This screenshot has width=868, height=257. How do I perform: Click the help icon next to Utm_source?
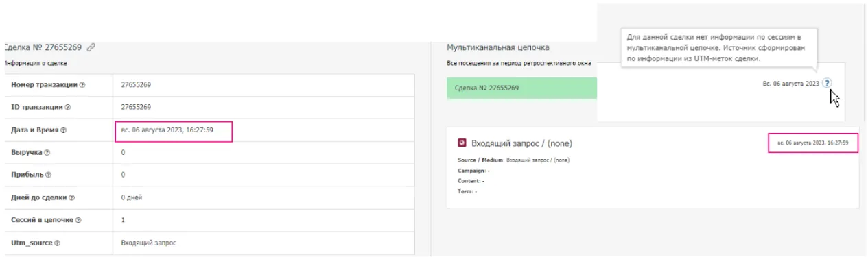pyautogui.click(x=58, y=243)
